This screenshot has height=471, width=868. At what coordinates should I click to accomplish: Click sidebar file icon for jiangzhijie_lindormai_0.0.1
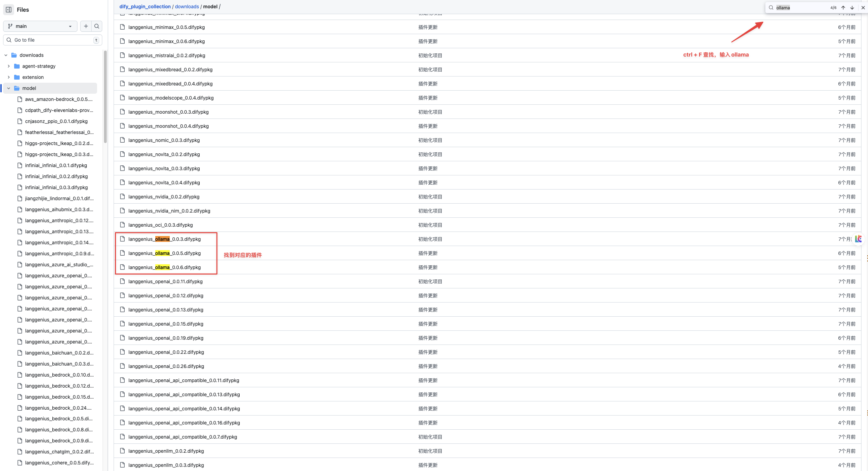(20, 198)
